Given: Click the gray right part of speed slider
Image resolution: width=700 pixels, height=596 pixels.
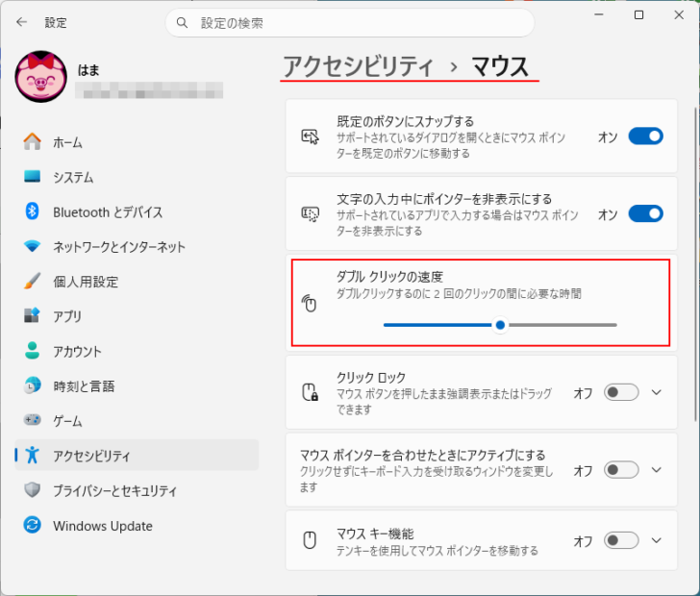Looking at the screenshot, I should tap(562, 325).
